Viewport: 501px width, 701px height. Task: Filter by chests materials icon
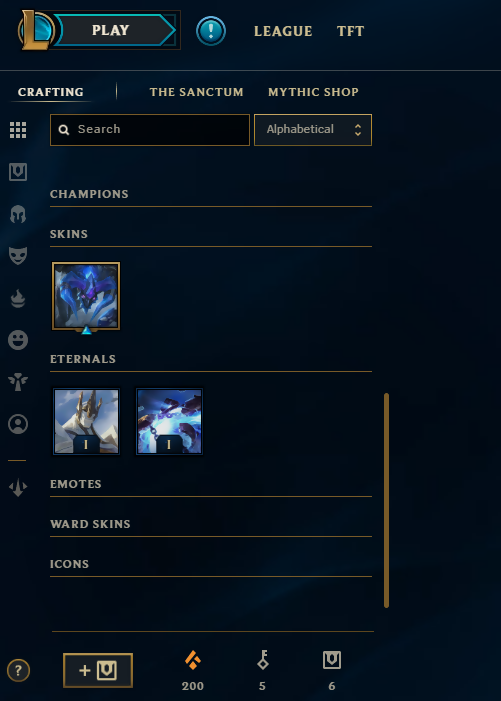pos(18,172)
